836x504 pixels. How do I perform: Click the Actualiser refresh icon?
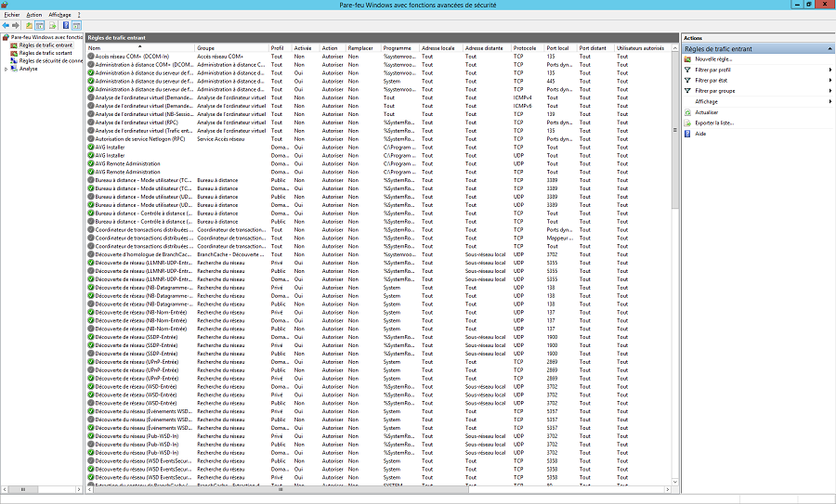click(687, 112)
